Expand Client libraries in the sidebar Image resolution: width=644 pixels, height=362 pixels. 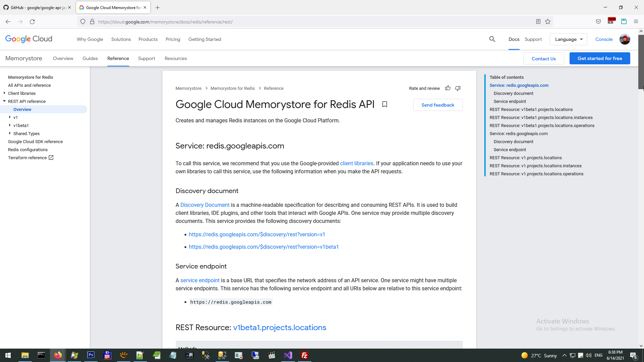[4, 93]
